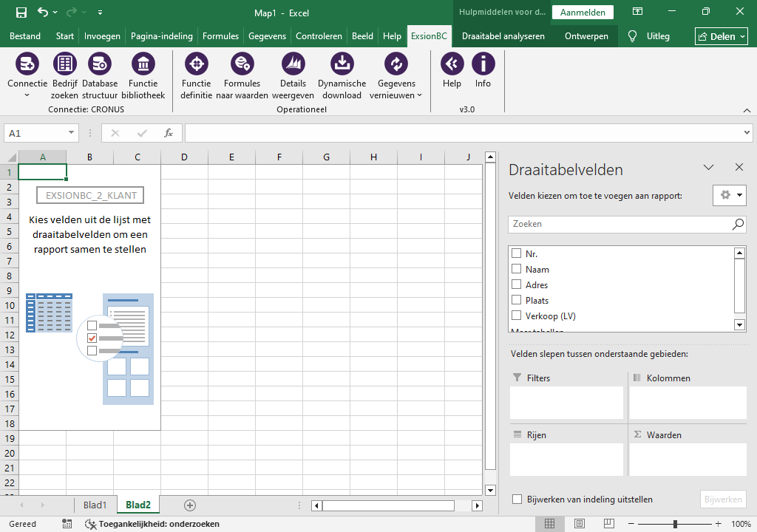Screen dimensions: 757x532
Task: Open ExsionBC Help icon
Action: pos(452,64)
